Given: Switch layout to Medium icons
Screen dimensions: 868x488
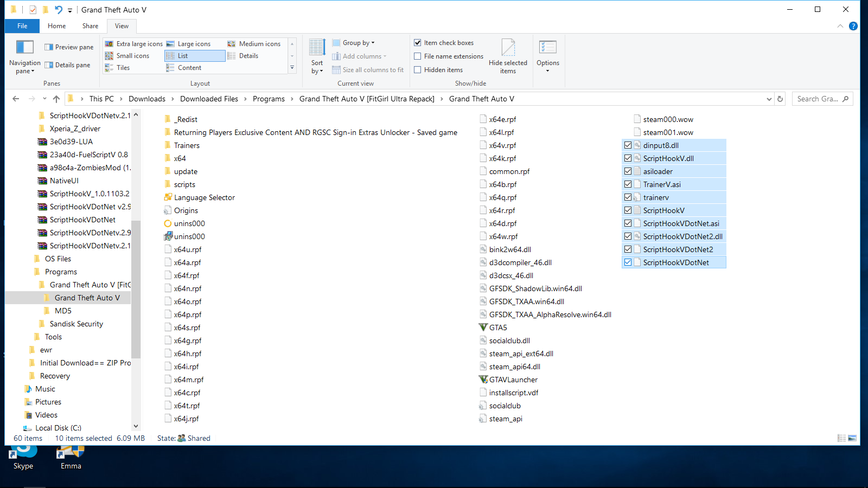Looking at the screenshot, I should 254,44.
